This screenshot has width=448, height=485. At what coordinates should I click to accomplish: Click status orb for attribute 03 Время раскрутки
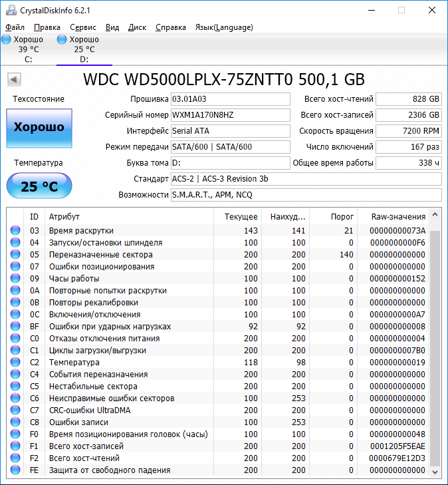pyautogui.click(x=15, y=230)
